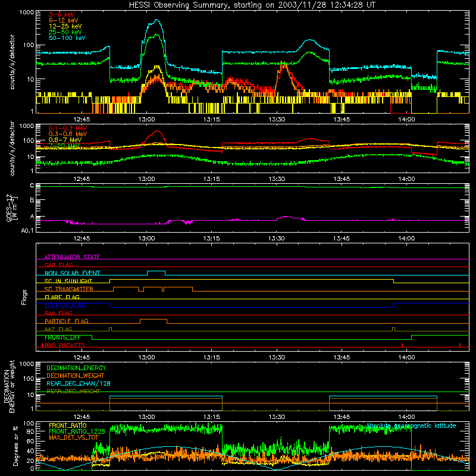The width and height of the screenshot is (476, 476).
Task: Select the 3-6 keV legend label
Action: point(62,14)
